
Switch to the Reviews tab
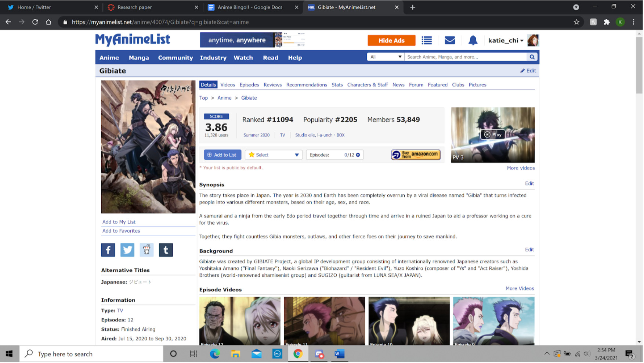point(273,85)
